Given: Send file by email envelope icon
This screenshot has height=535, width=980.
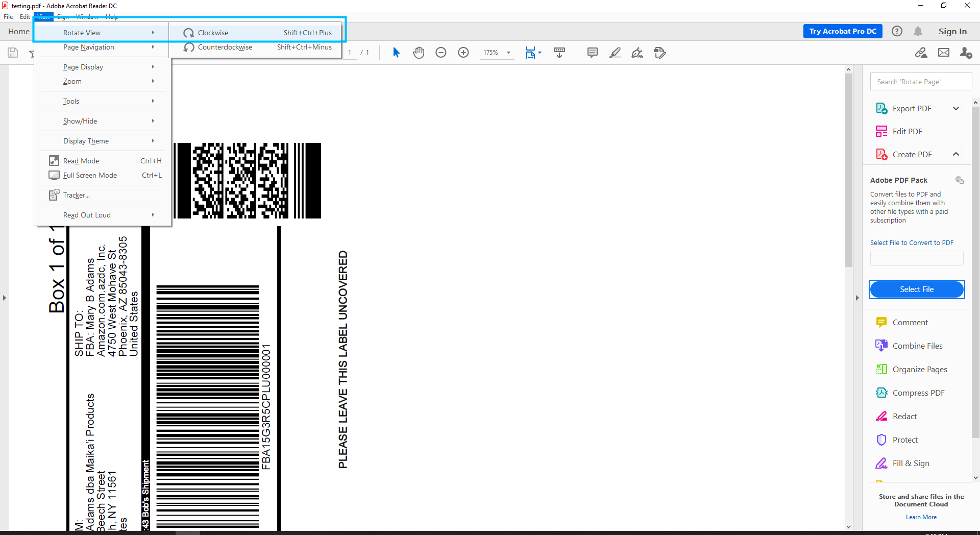Looking at the screenshot, I should (944, 53).
